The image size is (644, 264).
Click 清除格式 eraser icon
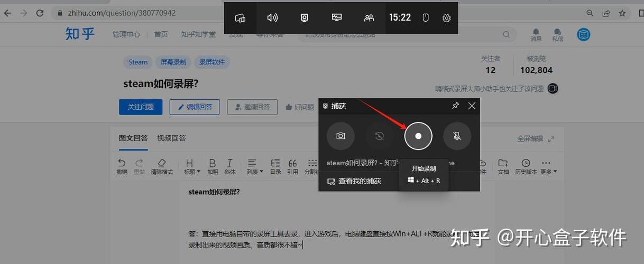pyautogui.click(x=162, y=166)
